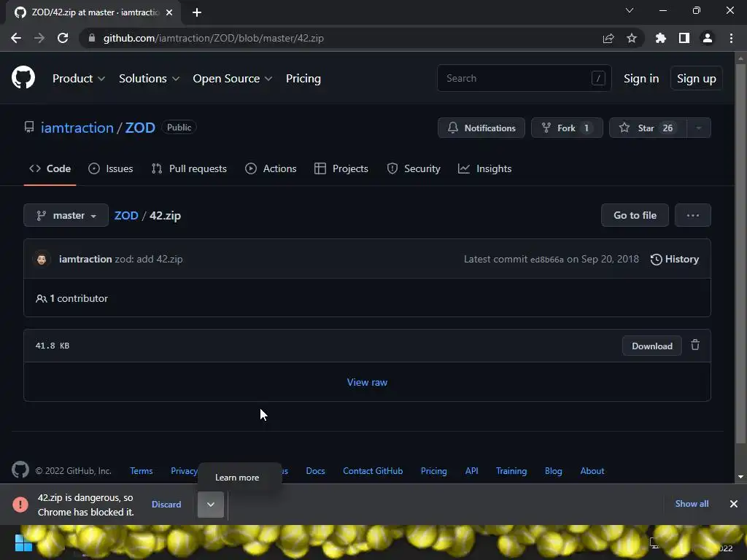The height and width of the screenshot is (560, 747).
Task: Click the site lock icon in address bar
Action: (x=91, y=38)
